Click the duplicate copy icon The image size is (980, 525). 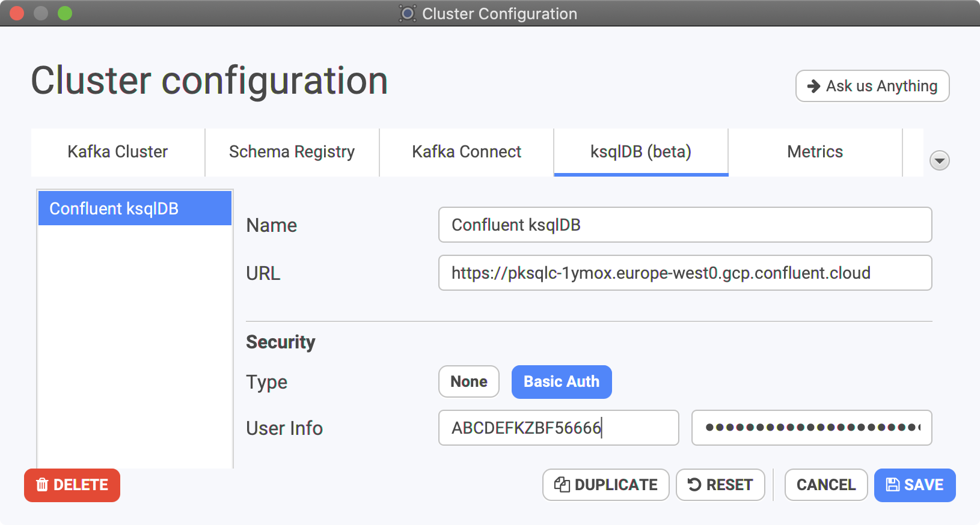(x=562, y=485)
